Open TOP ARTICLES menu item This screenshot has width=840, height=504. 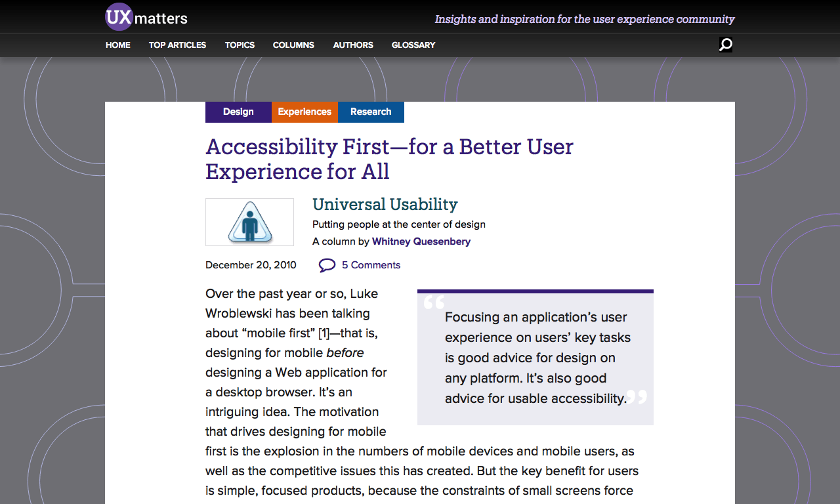[177, 45]
